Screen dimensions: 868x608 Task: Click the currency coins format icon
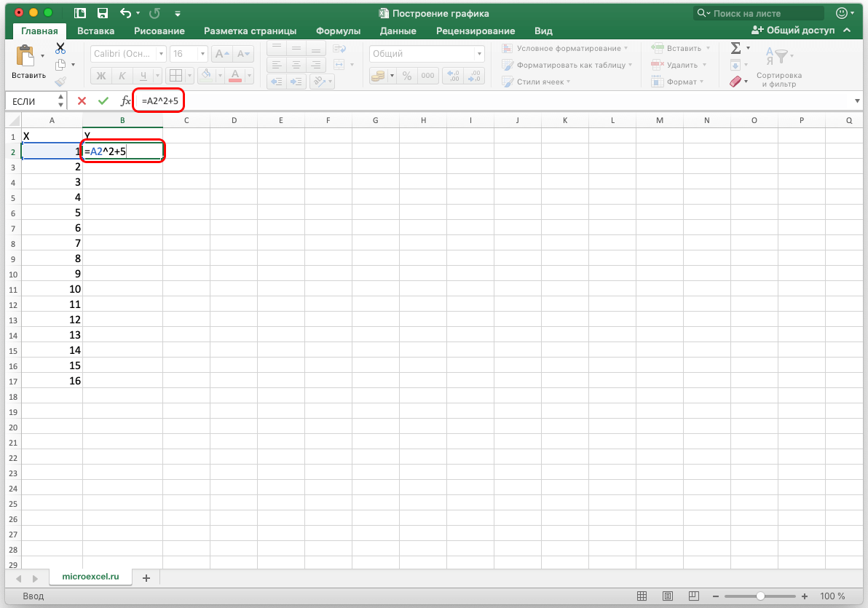[378, 76]
